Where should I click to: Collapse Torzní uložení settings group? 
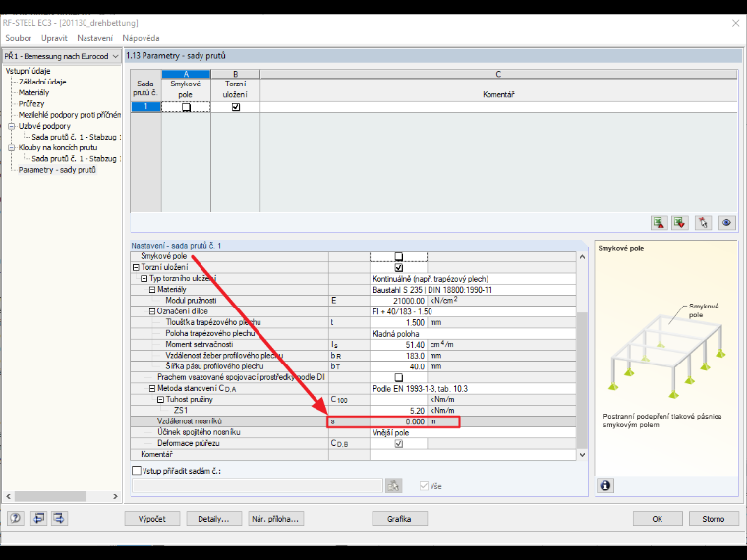pyautogui.click(x=136, y=267)
